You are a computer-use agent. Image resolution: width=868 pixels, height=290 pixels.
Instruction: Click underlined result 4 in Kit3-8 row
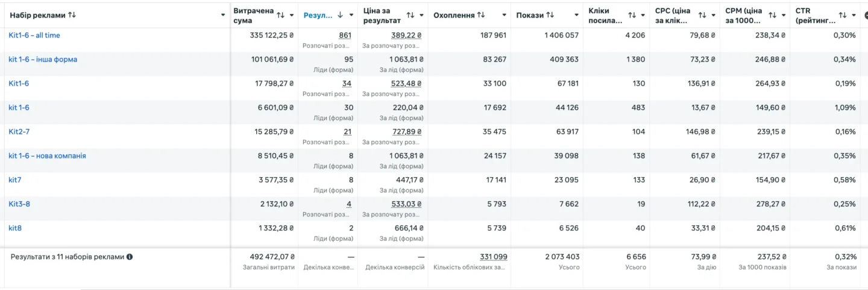coord(349,204)
